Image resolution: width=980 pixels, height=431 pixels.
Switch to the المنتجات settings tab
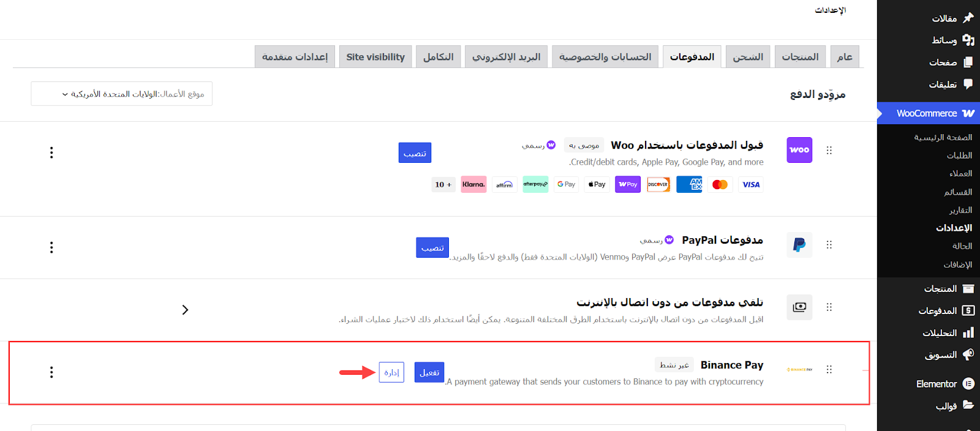tap(800, 56)
